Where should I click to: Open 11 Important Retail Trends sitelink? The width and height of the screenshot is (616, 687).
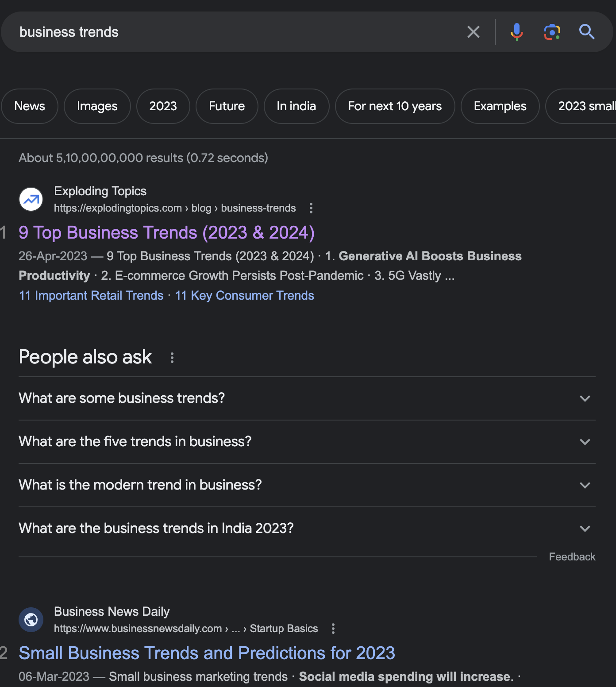coord(91,296)
